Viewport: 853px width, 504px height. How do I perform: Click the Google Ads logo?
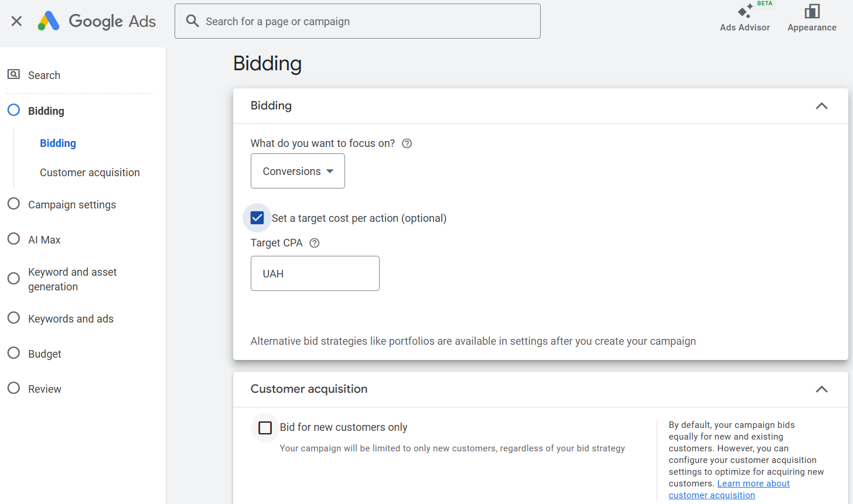[49, 21]
